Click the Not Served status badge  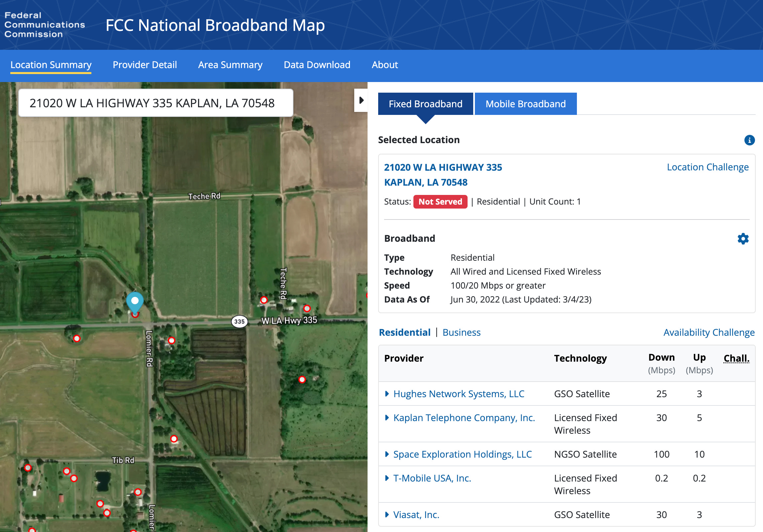click(440, 202)
